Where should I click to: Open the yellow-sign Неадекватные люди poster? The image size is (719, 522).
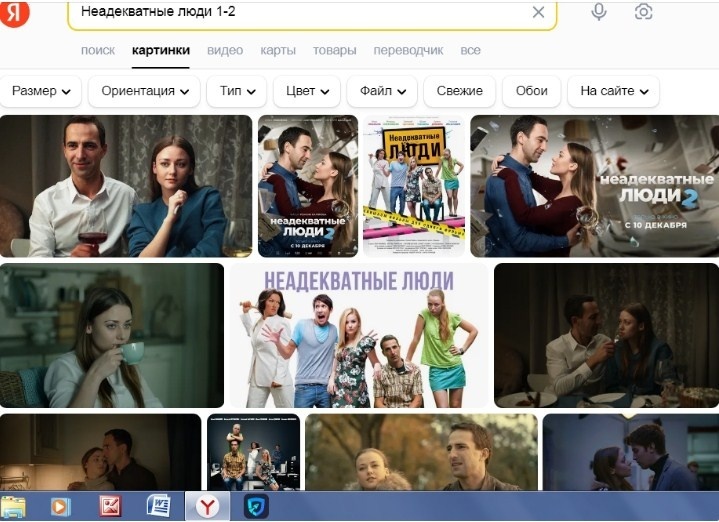tap(414, 186)
